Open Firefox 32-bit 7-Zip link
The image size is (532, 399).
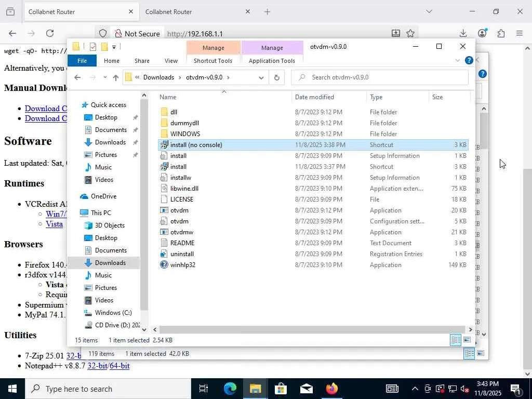pos(73,355)
